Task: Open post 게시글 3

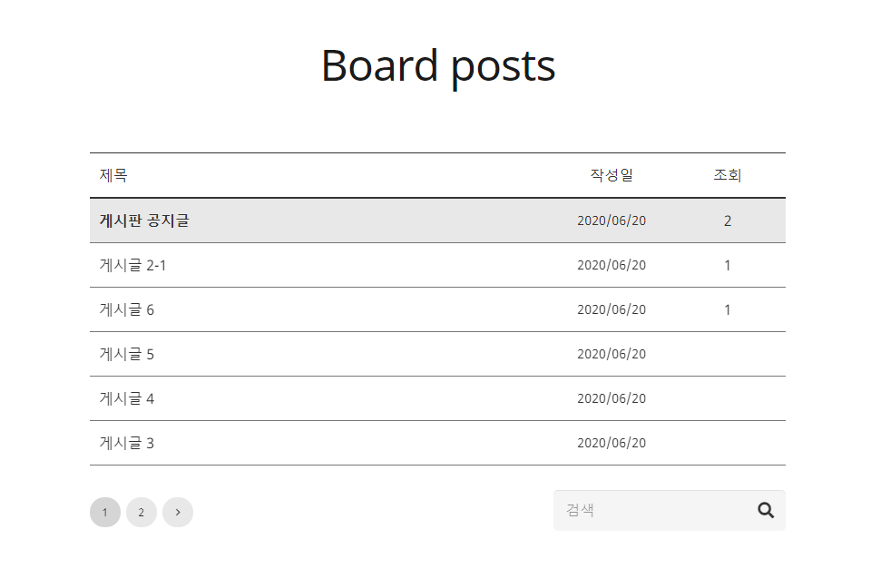Action: coord(127,443)
